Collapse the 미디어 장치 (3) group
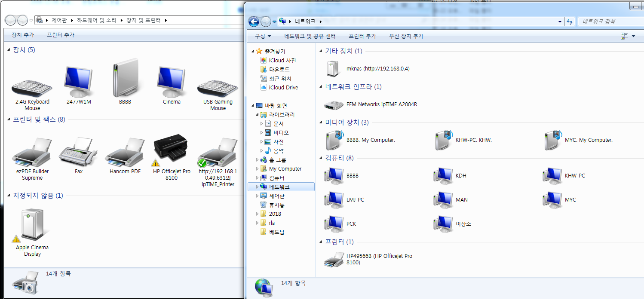Viewport: 644px width, 300px height. [321, 122]
